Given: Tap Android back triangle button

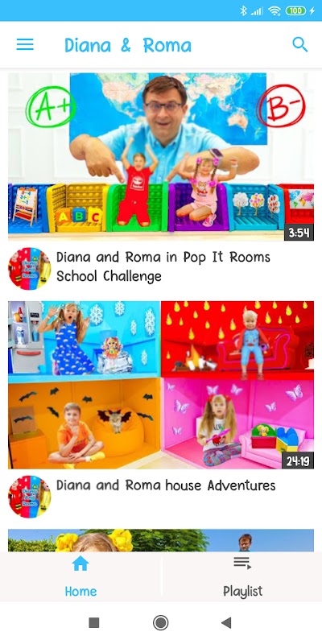Looking at the screenshot, I should click(x=226, y=622).
